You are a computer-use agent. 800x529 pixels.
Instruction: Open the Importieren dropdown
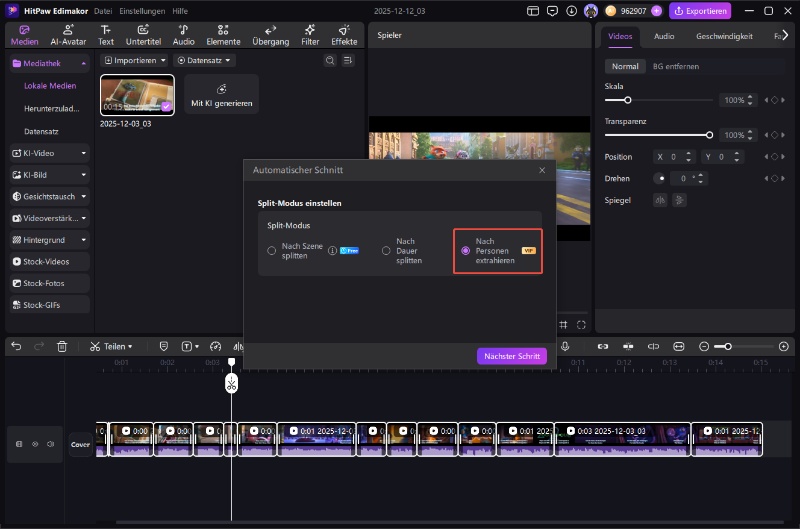[x=135, y=61]
